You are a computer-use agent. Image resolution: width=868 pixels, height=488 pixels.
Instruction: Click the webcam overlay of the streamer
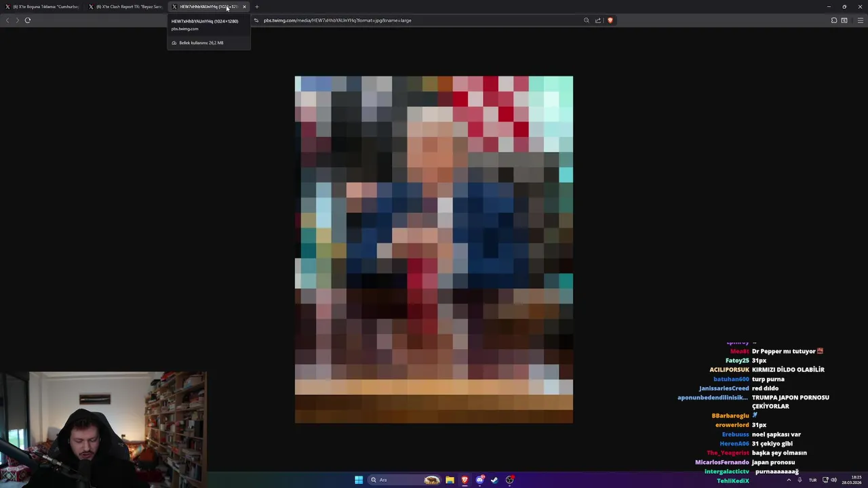(x=103, y=430)
